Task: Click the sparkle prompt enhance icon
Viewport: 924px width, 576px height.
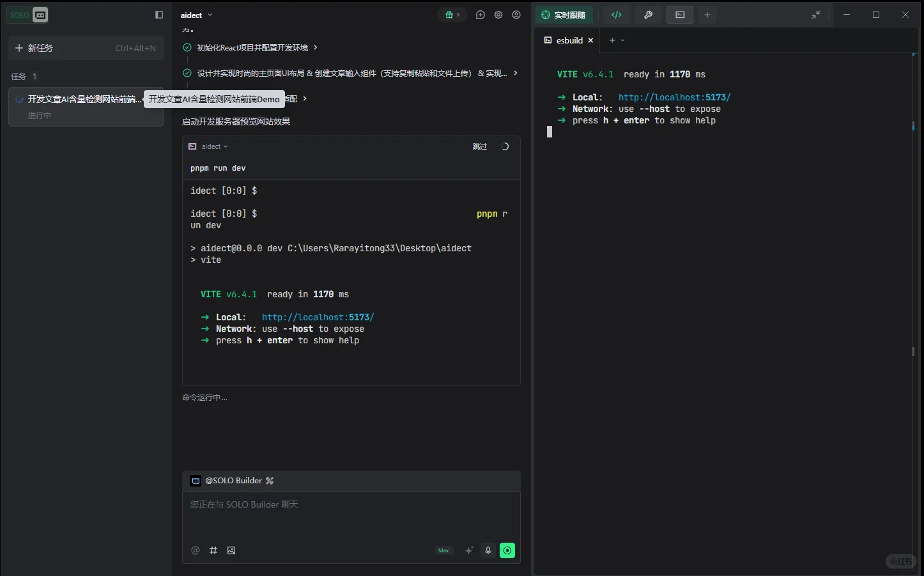Action: [469, 550]
